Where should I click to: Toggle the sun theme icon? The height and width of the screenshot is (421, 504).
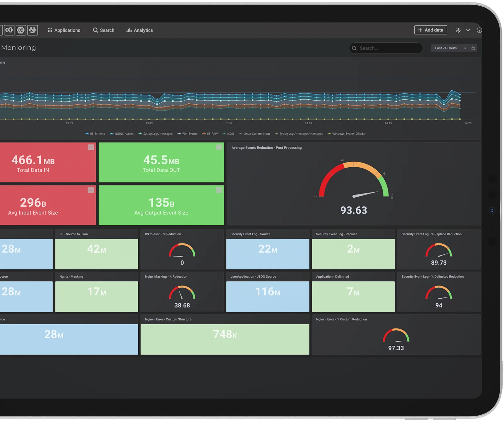pyautogui.click(x=458, y=30)
